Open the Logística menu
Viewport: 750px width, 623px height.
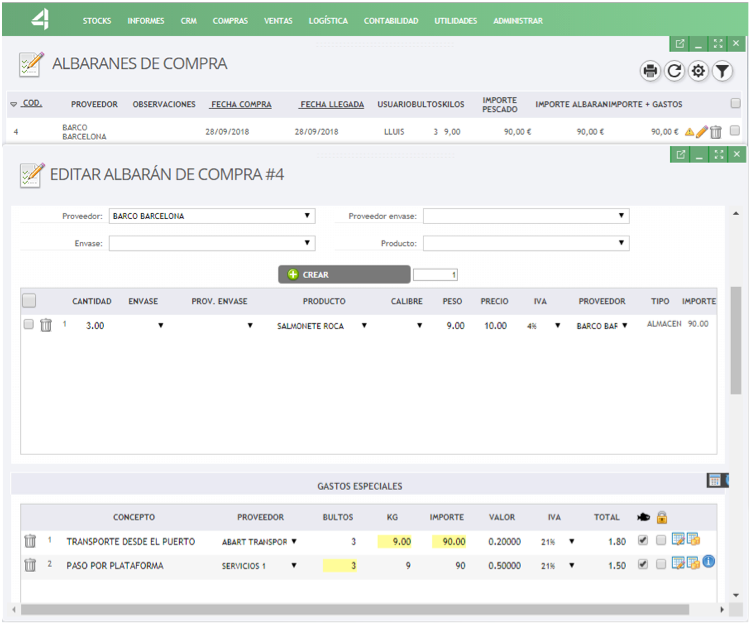click(x=328, y=21)
